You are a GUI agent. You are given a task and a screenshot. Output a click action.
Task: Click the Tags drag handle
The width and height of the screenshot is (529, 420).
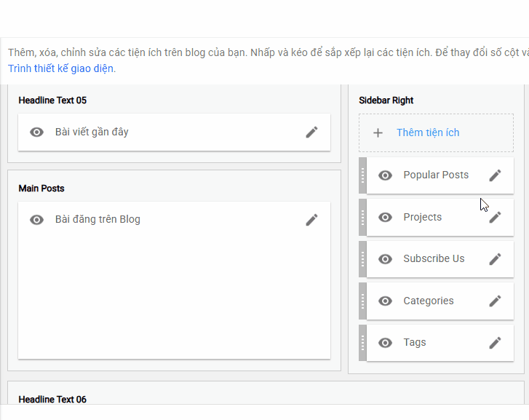coord(362,343)
